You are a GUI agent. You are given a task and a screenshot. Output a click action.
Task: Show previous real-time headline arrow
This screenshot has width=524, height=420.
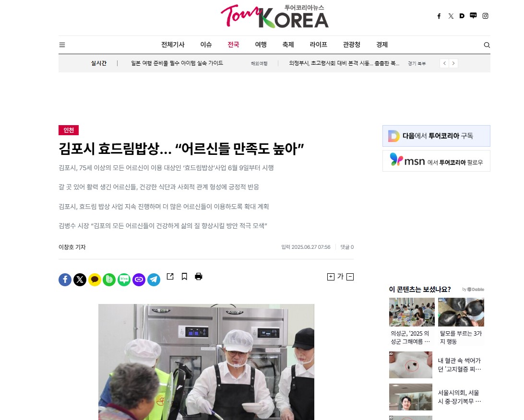point(444,63)
